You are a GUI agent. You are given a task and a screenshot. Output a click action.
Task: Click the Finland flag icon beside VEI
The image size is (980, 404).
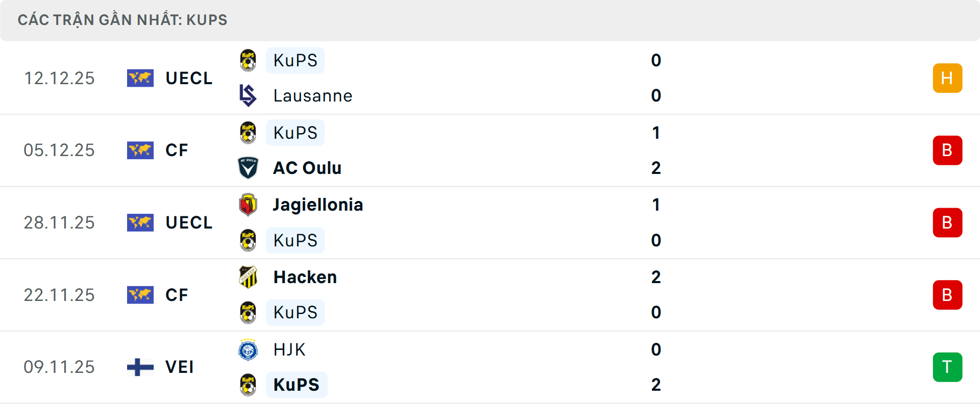tap(140, 367)
